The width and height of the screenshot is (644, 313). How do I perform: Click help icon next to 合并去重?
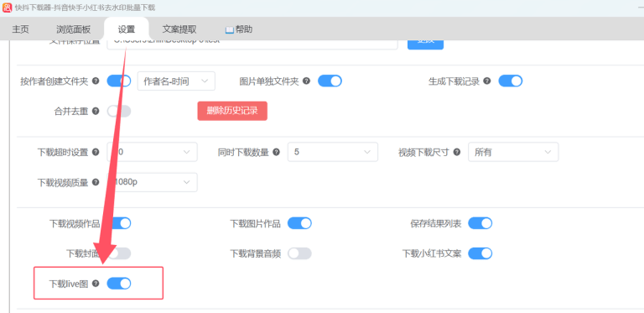tap(96, 111)
